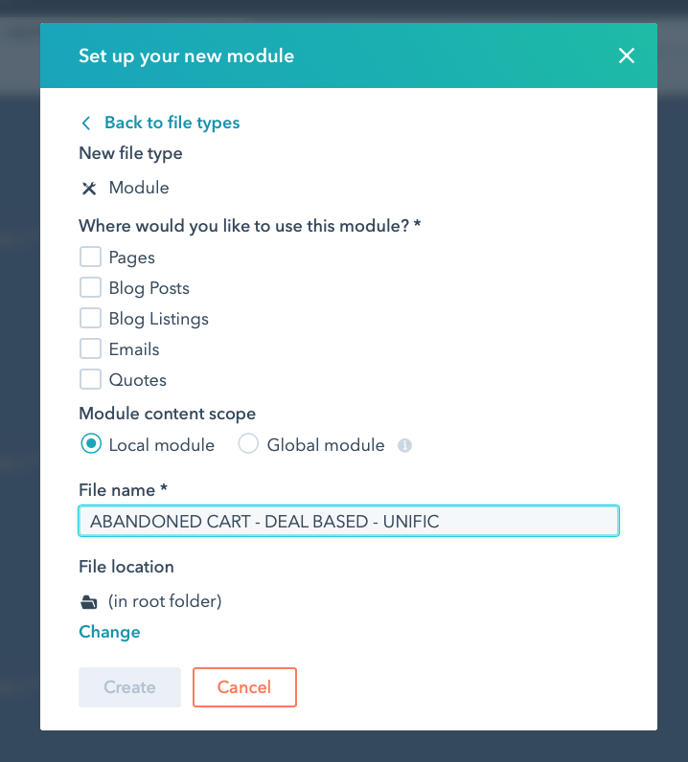
Task: Click the Global module label text
Action: tap(326, 445)
